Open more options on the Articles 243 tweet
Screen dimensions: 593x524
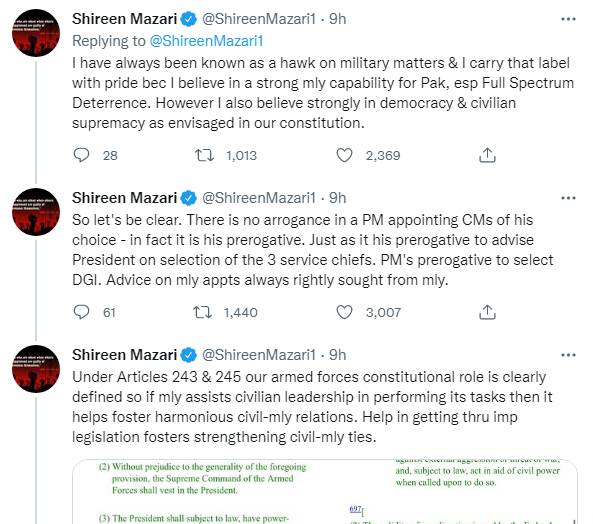[568, 355]
